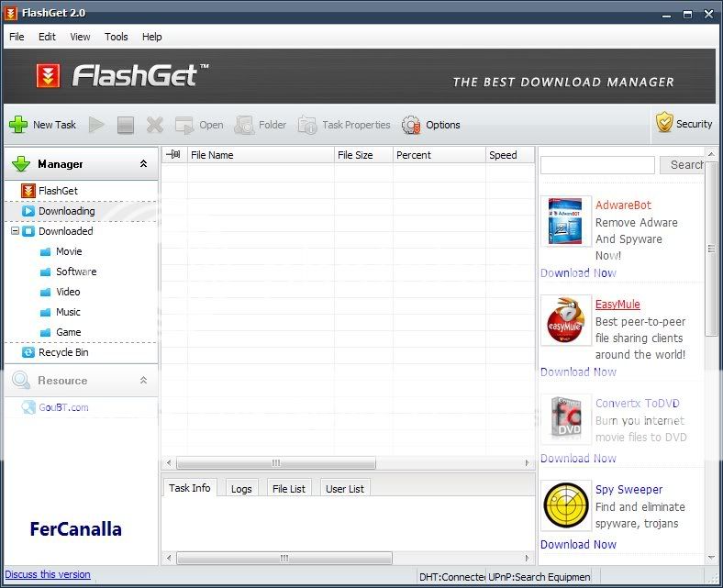This screenshot has height=588, width=723.
Task: Open the Help menu
Action: click(x=151, y=37)
